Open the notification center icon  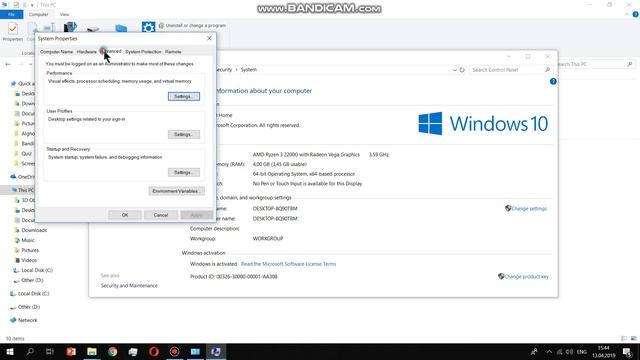pos(628,351)
